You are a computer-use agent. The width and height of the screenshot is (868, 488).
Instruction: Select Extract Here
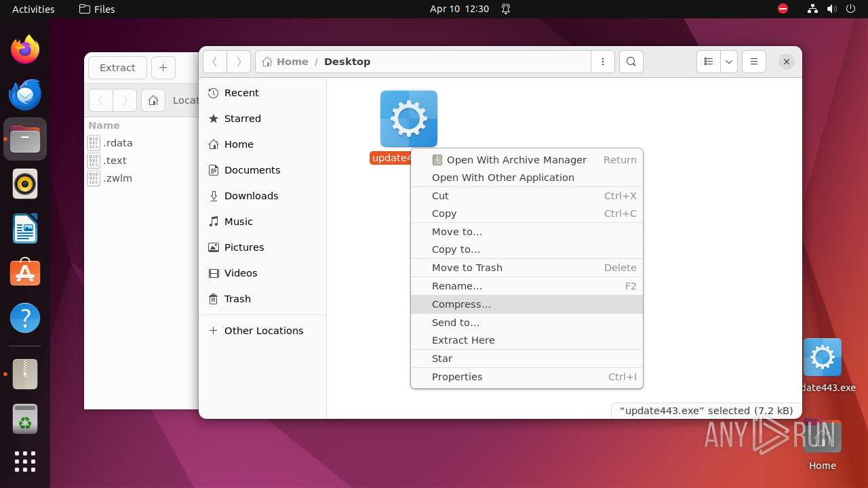click(527, 340)
